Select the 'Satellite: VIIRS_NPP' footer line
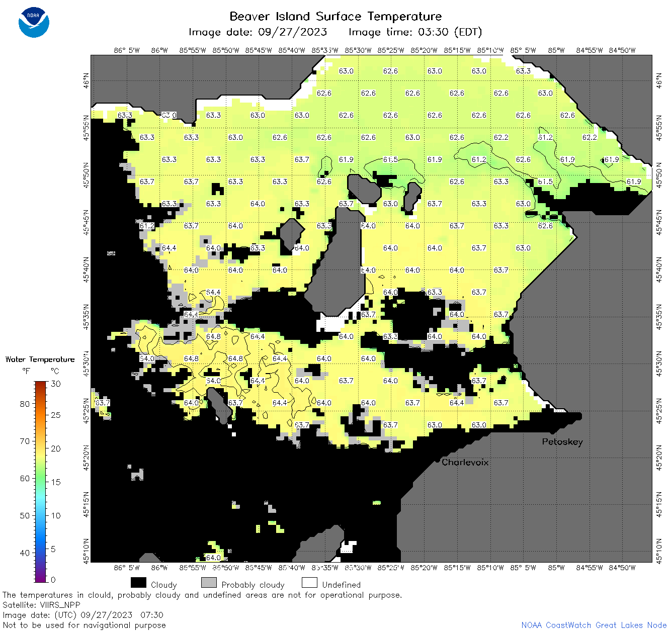Viewport: 672px width, 633px height. pos(42,605)
